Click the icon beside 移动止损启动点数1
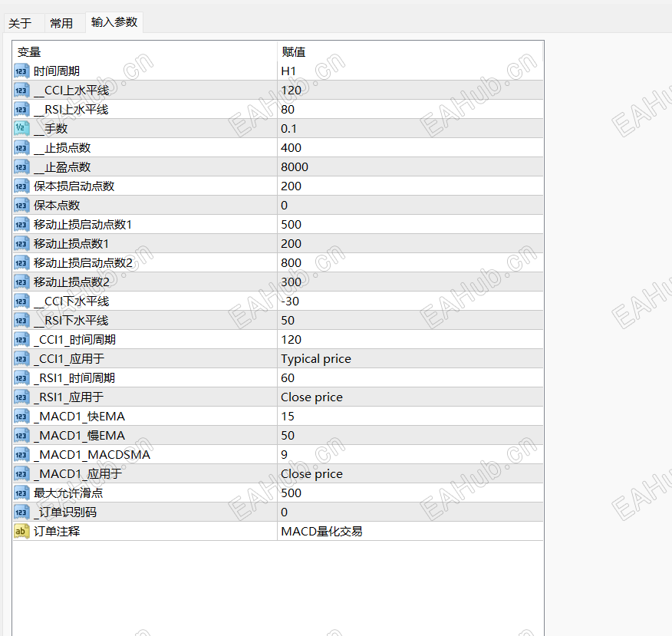 click(21, 225)
